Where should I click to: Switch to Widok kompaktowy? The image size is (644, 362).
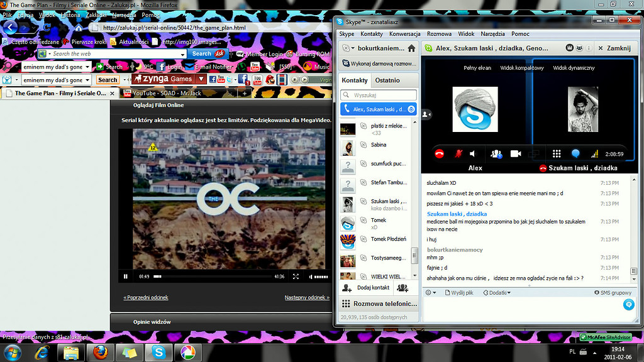(x=521, y=68)
